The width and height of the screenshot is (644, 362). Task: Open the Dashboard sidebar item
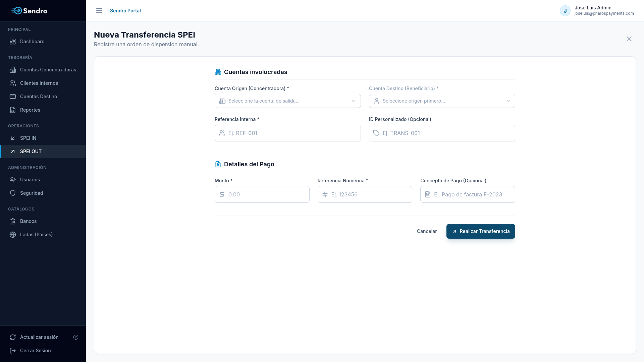[43, 42]
